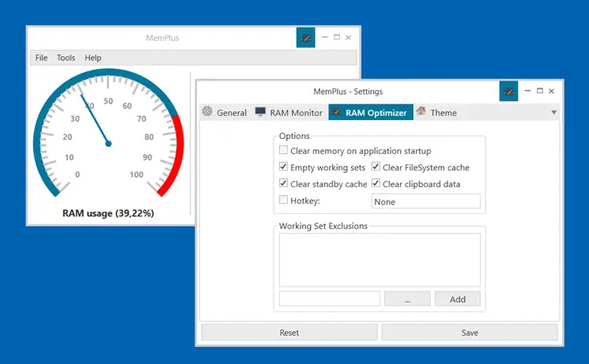
Task: Enable the Hotkey checkbox
Action: pos(284,199)
